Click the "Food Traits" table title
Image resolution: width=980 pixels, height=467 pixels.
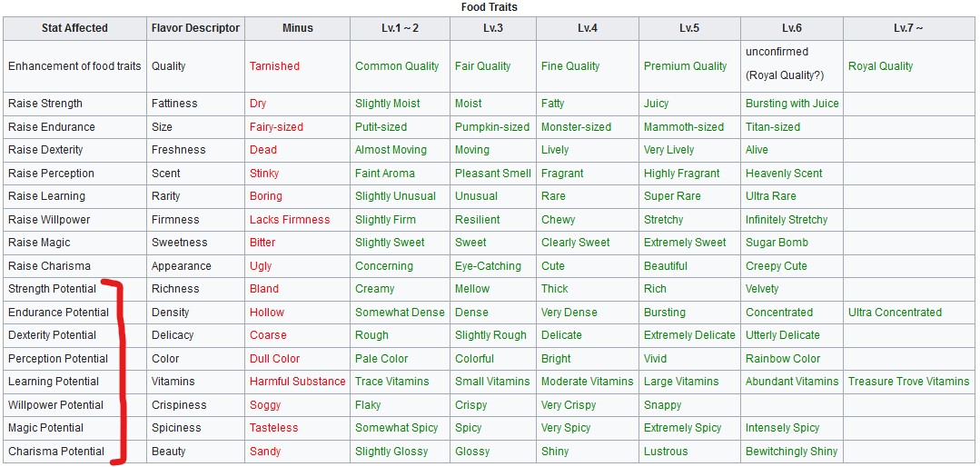click(x=490, y=7)
